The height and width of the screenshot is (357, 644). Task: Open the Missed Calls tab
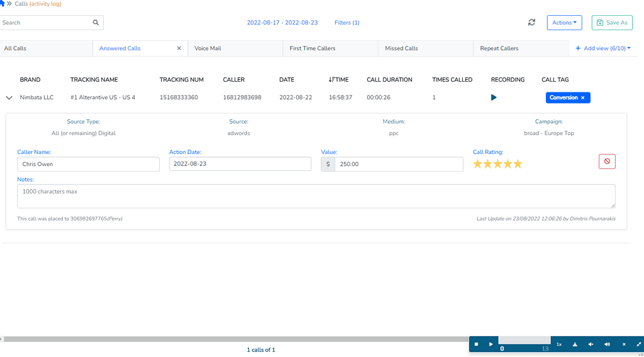426,48
